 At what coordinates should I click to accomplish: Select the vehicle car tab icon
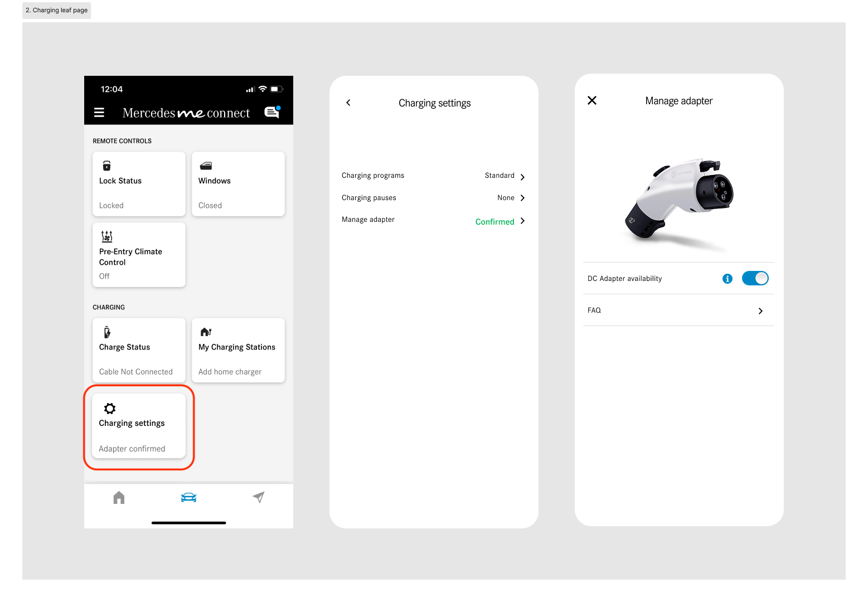tap(188, 497)
